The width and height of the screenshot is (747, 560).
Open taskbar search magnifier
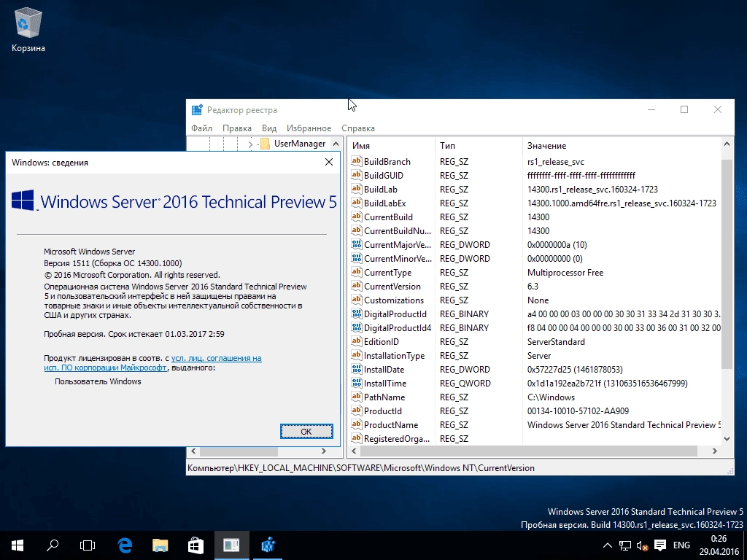pyautogui.click(x=53, y=545)
